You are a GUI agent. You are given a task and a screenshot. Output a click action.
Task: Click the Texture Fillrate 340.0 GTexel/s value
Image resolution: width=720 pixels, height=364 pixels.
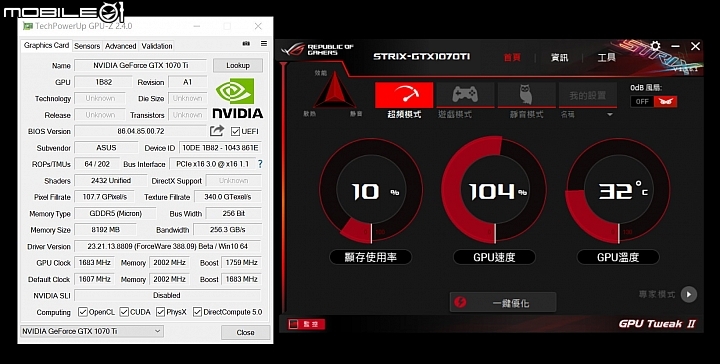click(228, 197)
